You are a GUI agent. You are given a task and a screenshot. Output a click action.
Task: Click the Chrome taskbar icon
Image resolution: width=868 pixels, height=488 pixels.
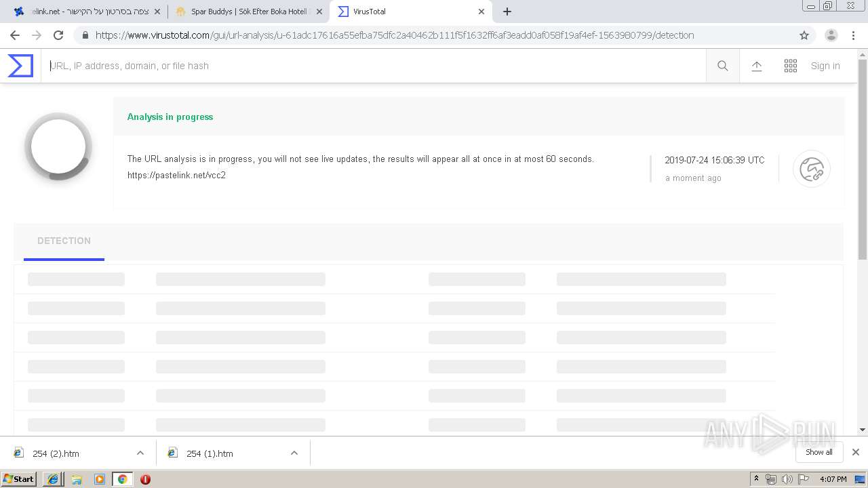click(x=122, y=479)
